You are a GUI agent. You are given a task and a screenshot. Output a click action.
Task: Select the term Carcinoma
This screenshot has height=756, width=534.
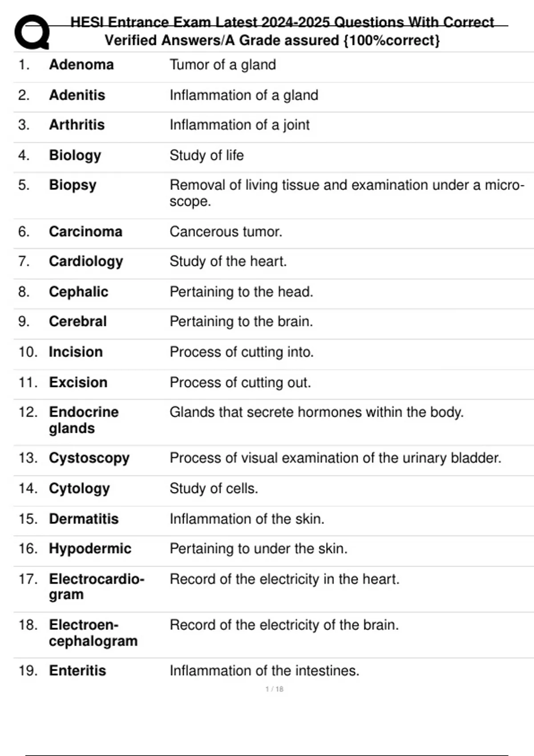[x=85, y=232]
